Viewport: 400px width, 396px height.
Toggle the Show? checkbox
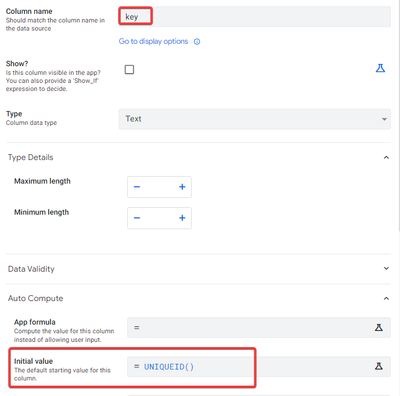pyautogui.click(x=129, y=69)
